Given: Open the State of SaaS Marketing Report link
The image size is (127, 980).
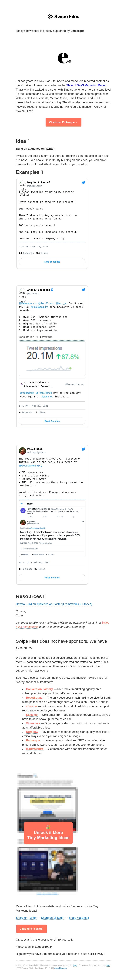Looking at the screenshot, I should [x=87, y=85].
